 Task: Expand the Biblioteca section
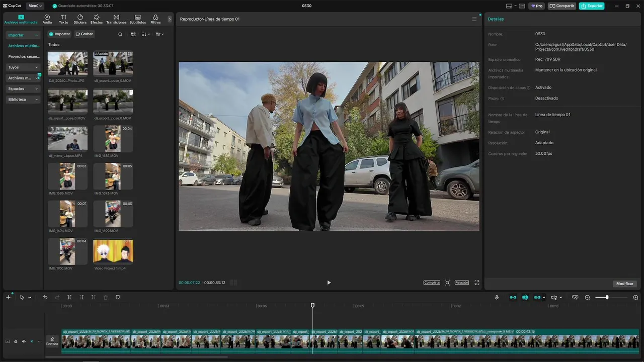[x=23, y=100]
